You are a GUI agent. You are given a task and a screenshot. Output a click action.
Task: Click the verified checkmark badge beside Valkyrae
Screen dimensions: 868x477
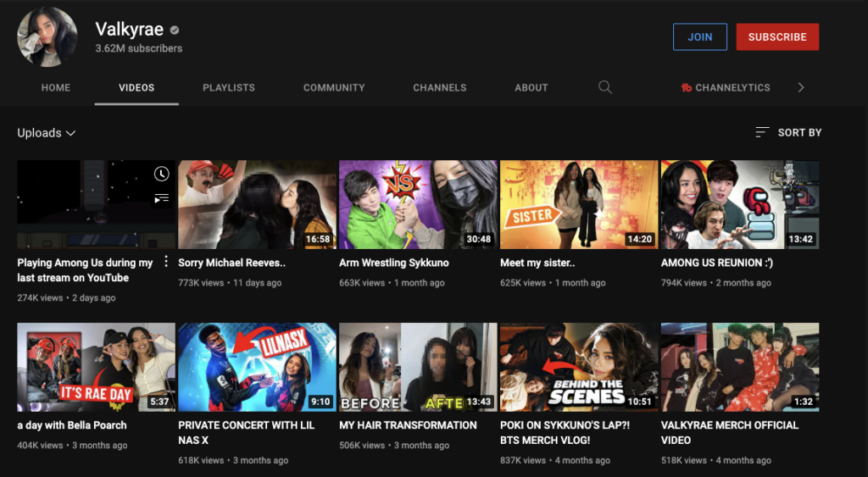175,30
